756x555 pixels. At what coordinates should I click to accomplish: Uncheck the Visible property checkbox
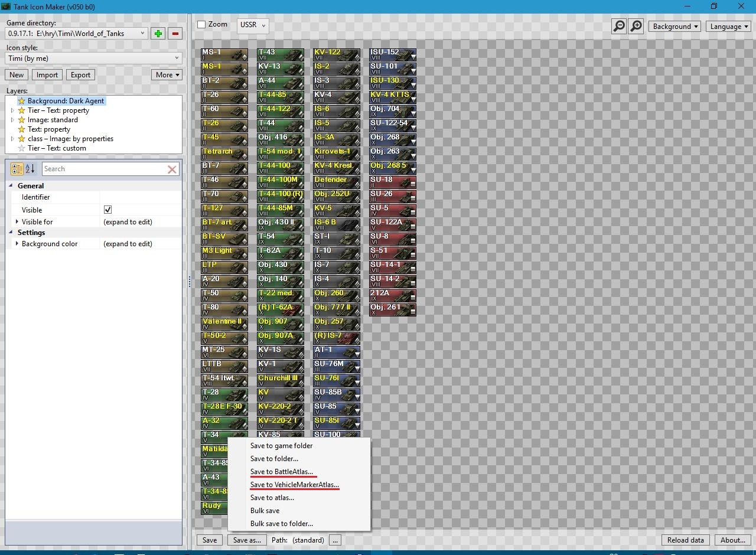point(107,210)
